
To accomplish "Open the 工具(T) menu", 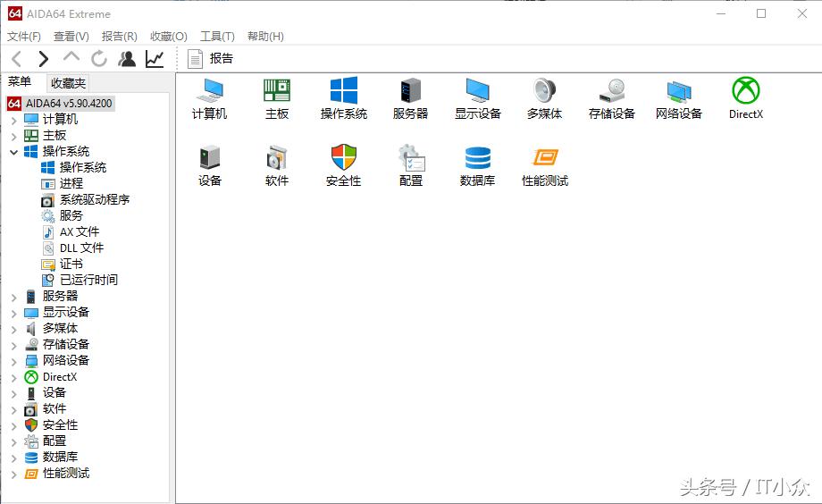I will [217, 37].
